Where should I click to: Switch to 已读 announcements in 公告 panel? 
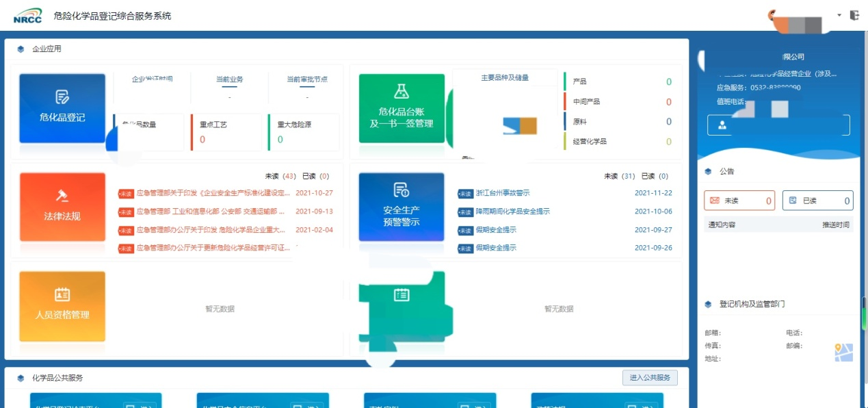(x=818, y=200)
